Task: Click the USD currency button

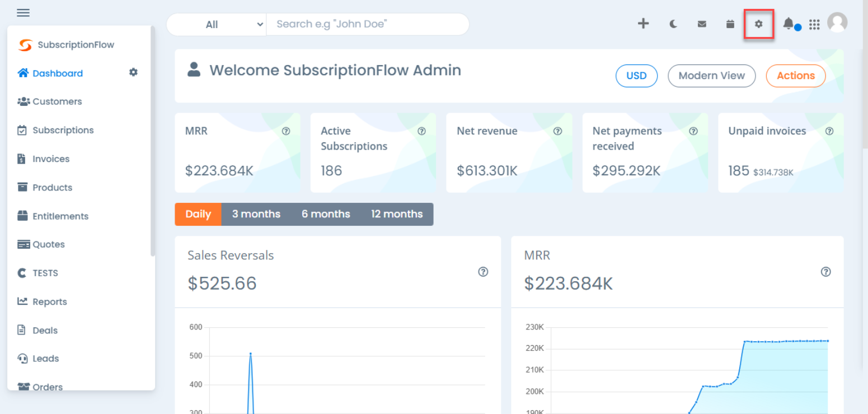Action: click(636, 76)
